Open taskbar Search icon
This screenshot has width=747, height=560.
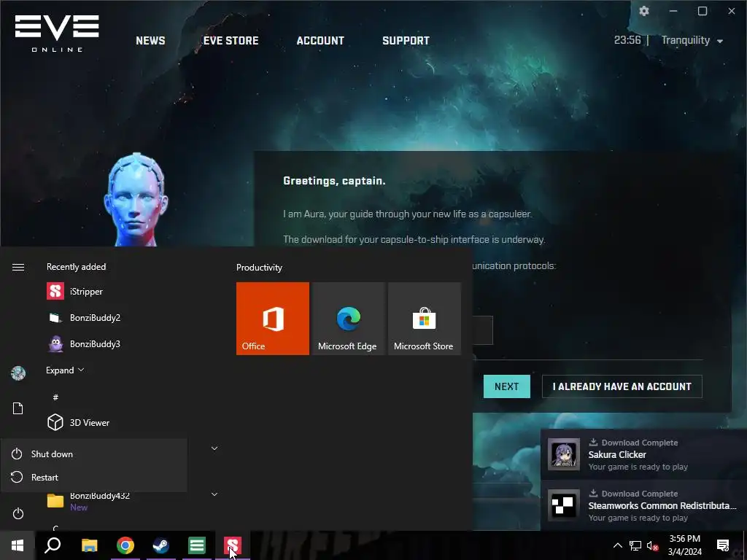pos(53,545)
